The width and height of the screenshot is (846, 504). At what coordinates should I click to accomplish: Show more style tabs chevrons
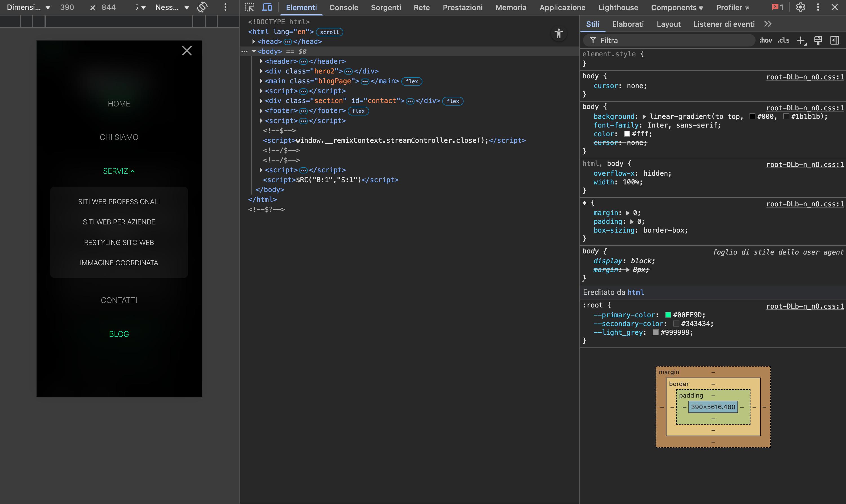point(767,24)
